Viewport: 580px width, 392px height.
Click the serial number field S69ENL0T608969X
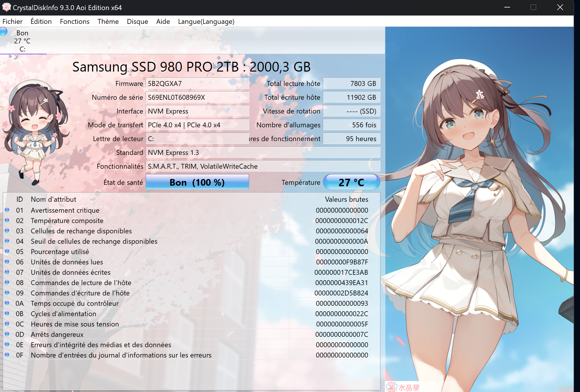coord(197,97)
